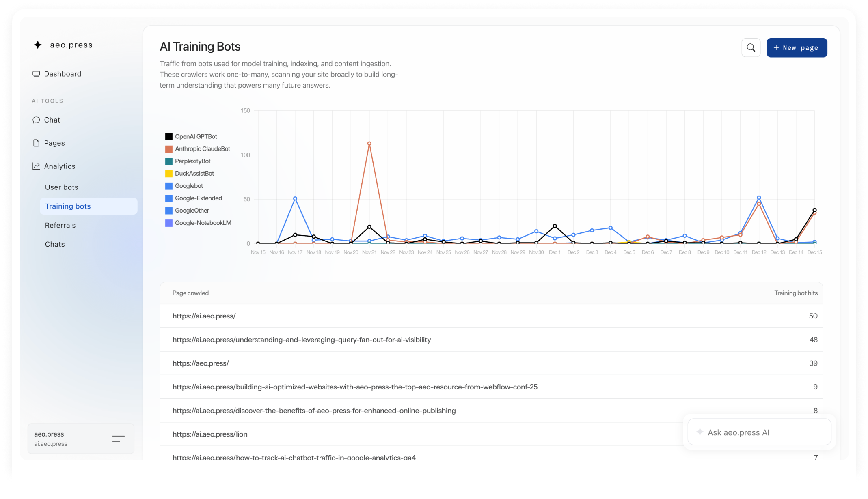The image size is (868, 499).
Task: Select Referrals in Analytics submenu
Action: pos(60,226)
